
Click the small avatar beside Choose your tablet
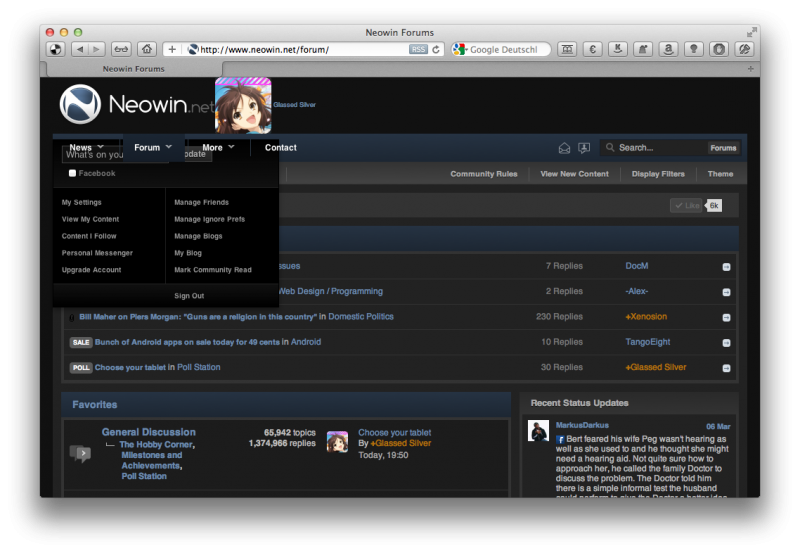click(x=337, y=442)
